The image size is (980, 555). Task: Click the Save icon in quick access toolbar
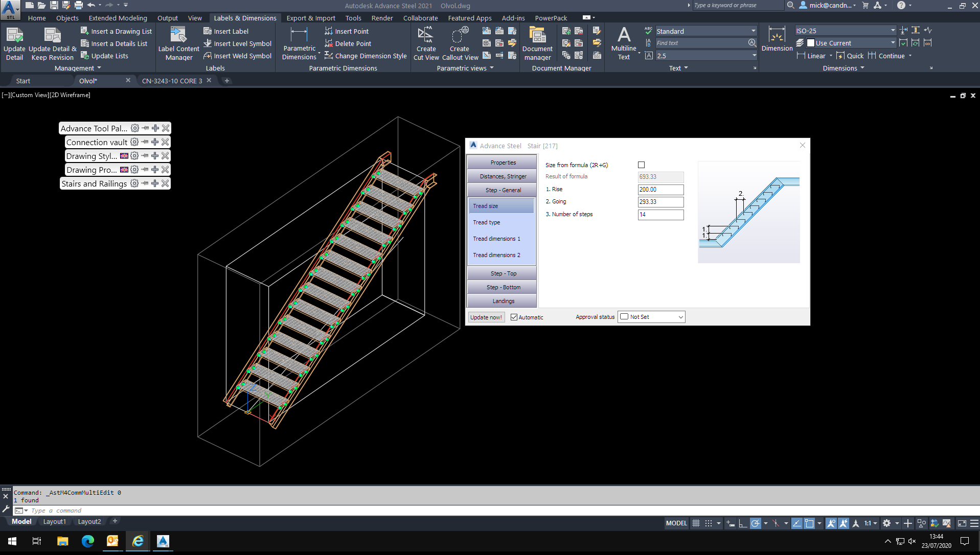pyautogui.click(x=54, y=5)
